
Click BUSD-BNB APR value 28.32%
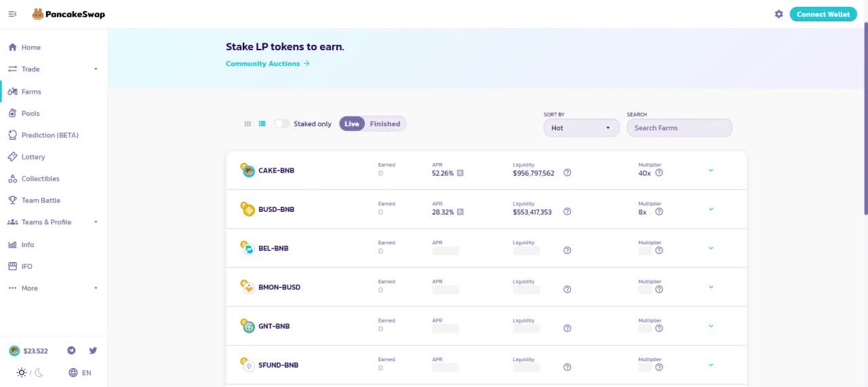click(x=443, y=212)
